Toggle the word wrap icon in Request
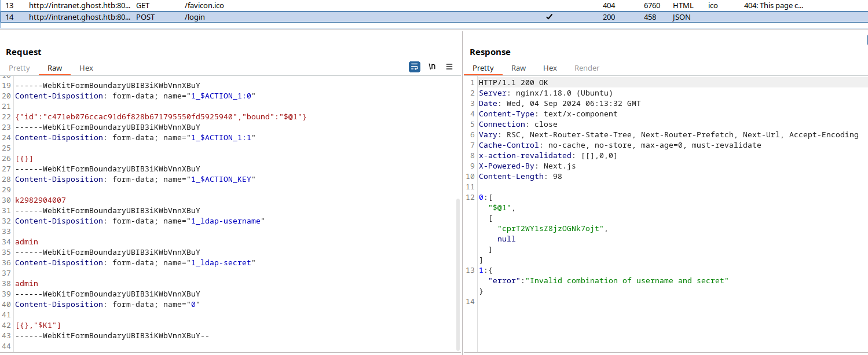This screenshot has width=868, height=355. click(415, 67)
